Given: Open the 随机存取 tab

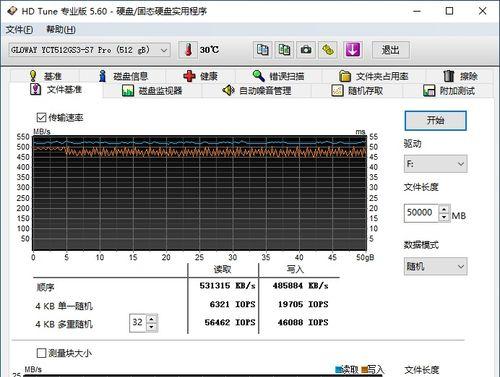Looking at the screenshot, I should click(357, 91).
